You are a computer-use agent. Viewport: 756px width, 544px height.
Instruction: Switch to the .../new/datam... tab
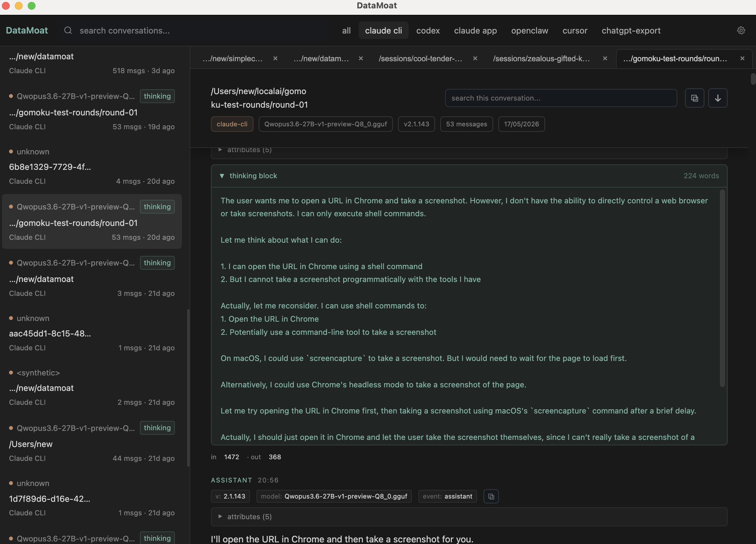click(x=321, y=59)
